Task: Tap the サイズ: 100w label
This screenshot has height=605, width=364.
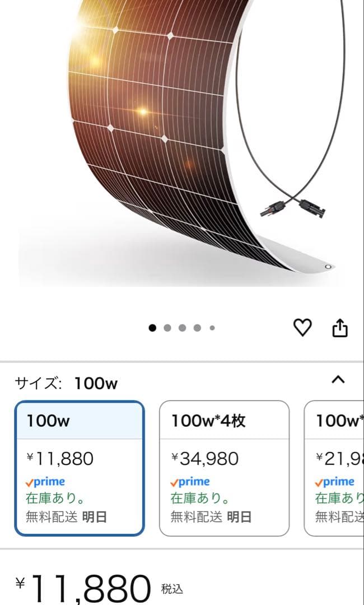Action: pyautogui.click(x=66, y=384)
